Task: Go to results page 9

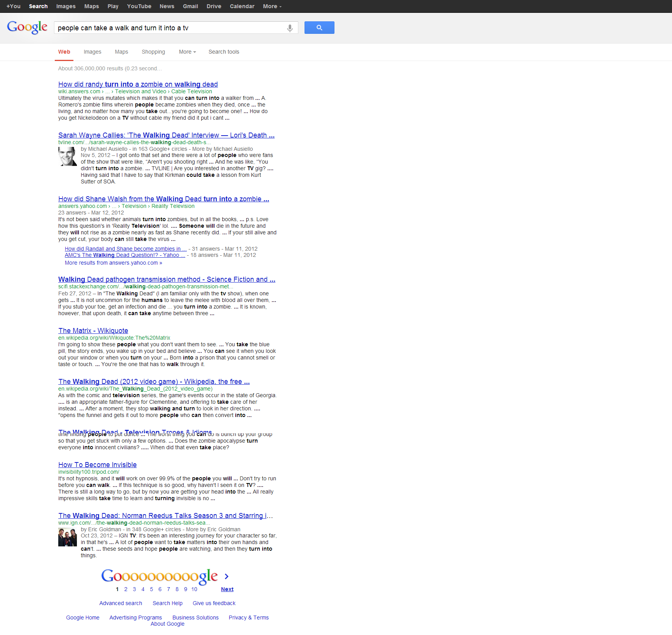Action: (x=186, y=589)
